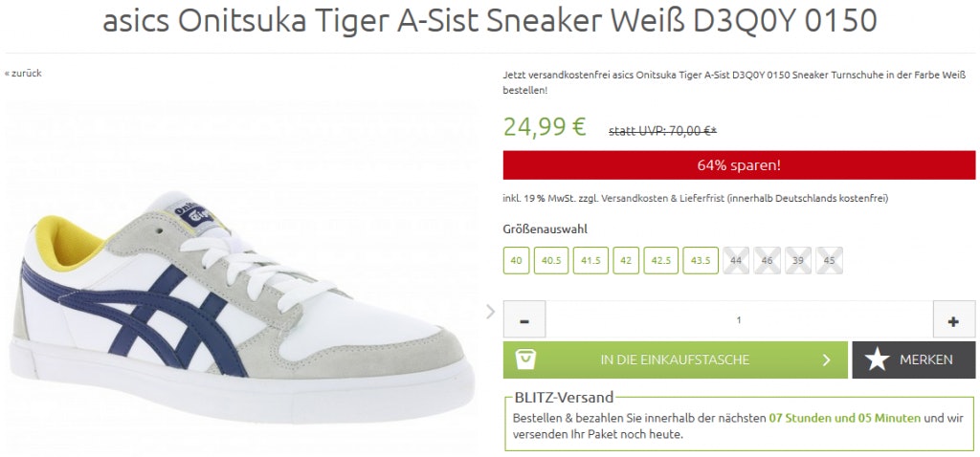Go back via the « zurück link

pyautogui.click(x=23, y=73)
